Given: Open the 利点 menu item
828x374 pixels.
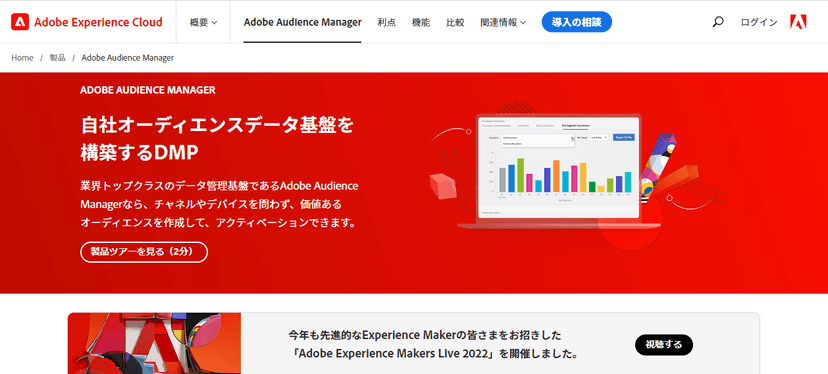Looking at the screenshot, I should coord(387,22).
